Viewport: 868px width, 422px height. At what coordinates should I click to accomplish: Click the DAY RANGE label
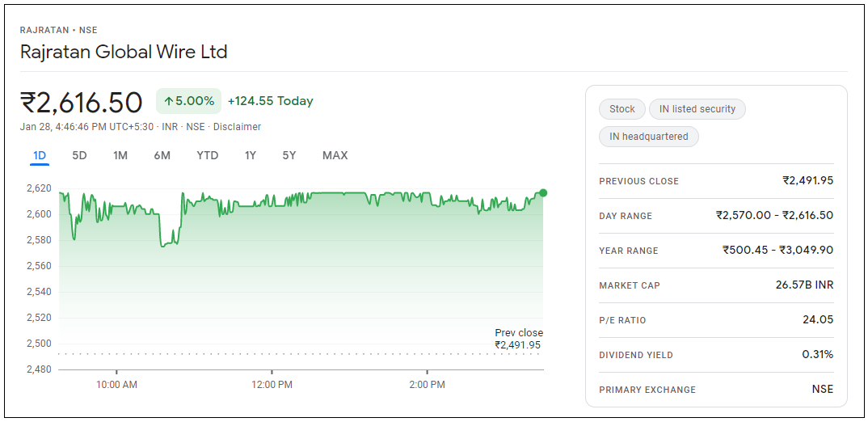(x=626, y=217)
